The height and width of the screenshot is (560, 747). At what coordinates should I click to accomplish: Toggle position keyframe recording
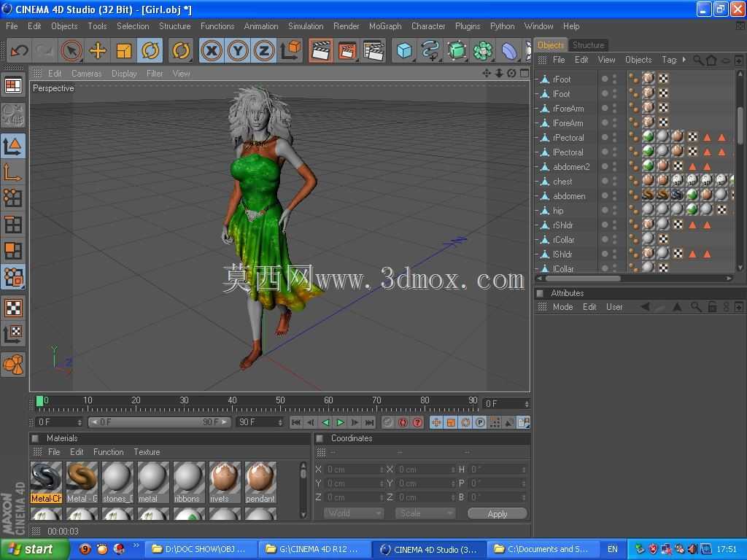click(x=436, y=422)
